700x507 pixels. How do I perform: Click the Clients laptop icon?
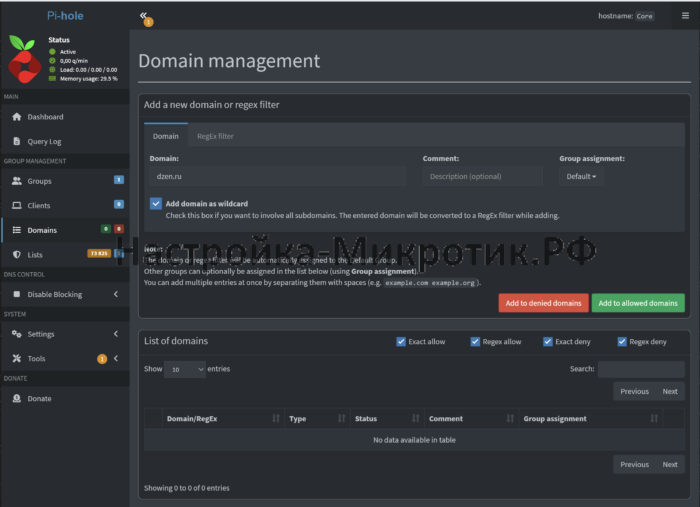point(17,205)
